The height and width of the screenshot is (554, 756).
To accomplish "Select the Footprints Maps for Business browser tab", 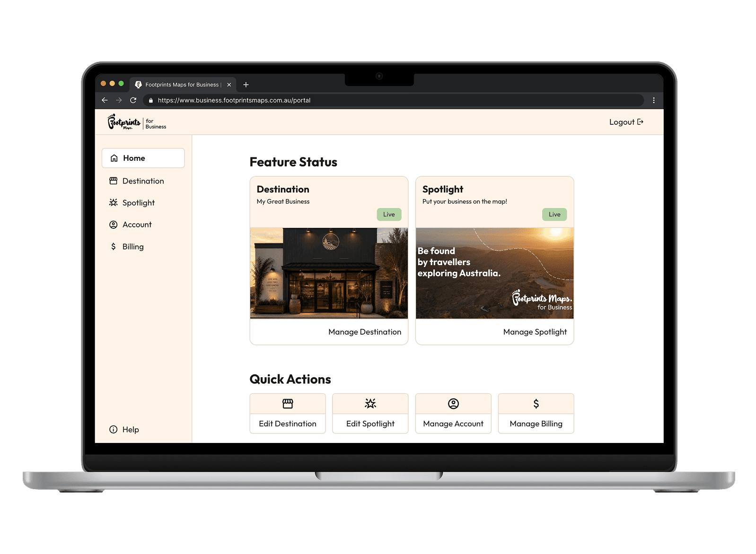I will click(x=183, y=85).
